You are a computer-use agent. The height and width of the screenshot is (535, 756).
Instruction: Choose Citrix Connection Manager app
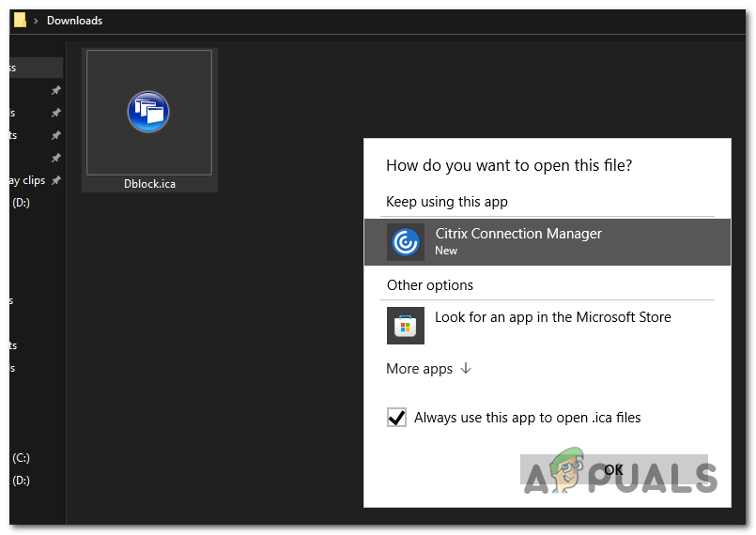548,242
